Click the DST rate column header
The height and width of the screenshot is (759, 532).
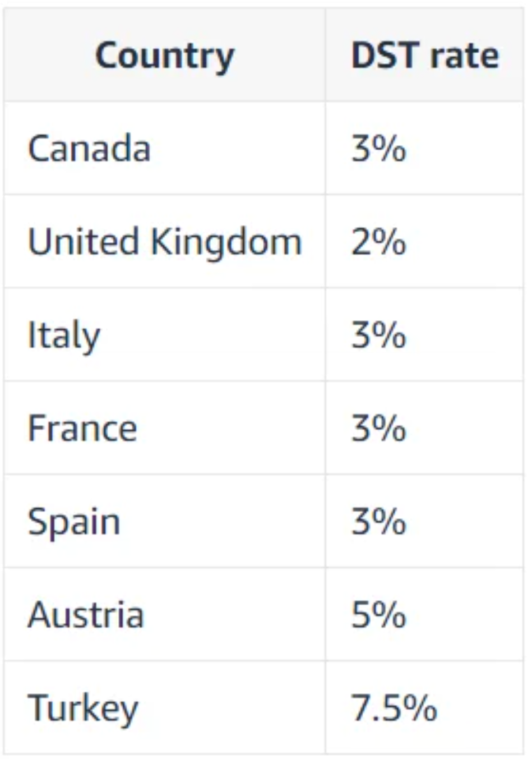click(424, 56)
